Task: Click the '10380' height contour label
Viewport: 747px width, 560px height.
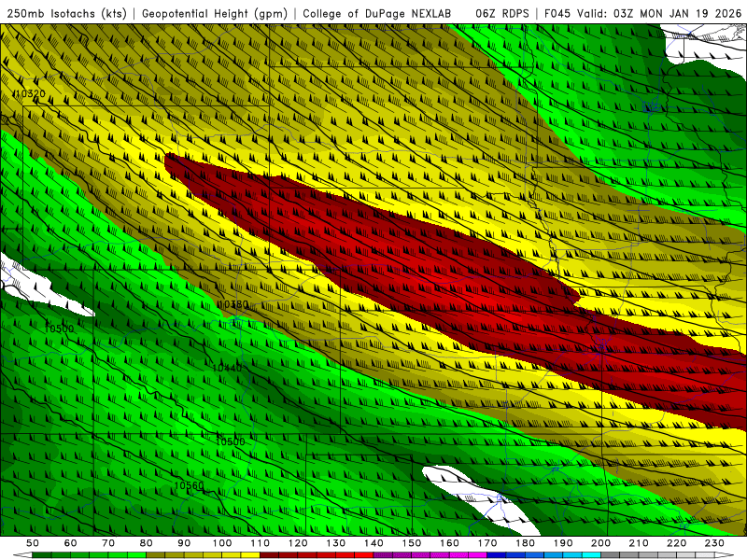Action: (233, 304)
